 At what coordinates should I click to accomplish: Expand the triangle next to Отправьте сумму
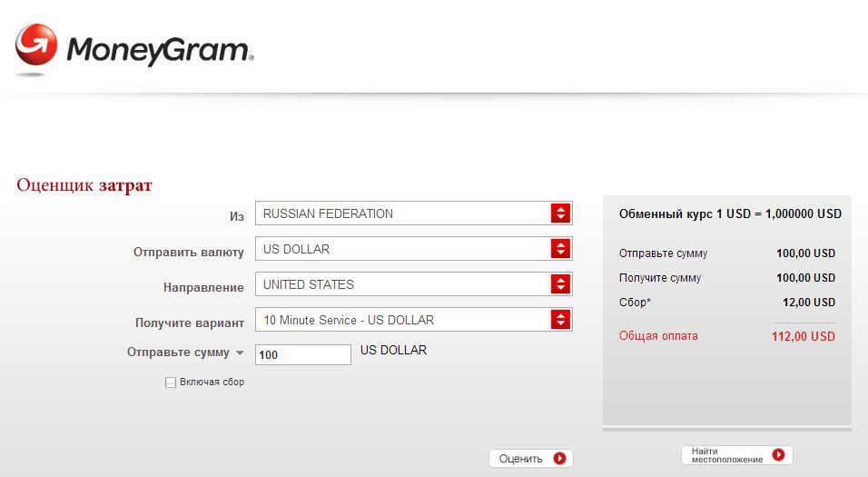tap(240, 353)
